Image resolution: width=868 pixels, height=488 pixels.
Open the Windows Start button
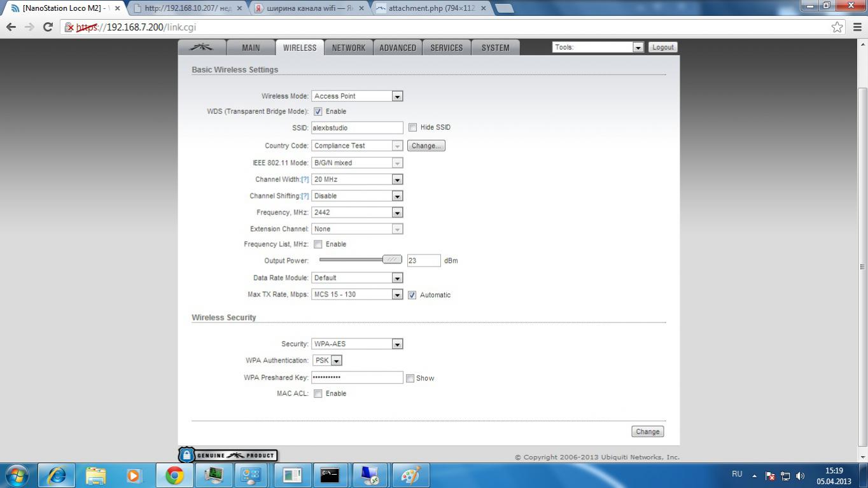[x=16, y=475]
